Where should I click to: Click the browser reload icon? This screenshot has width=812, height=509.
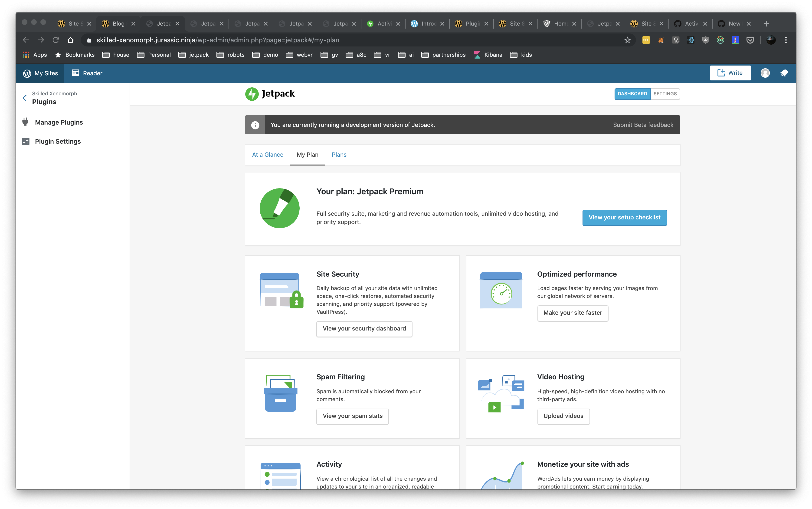point(56,40)
